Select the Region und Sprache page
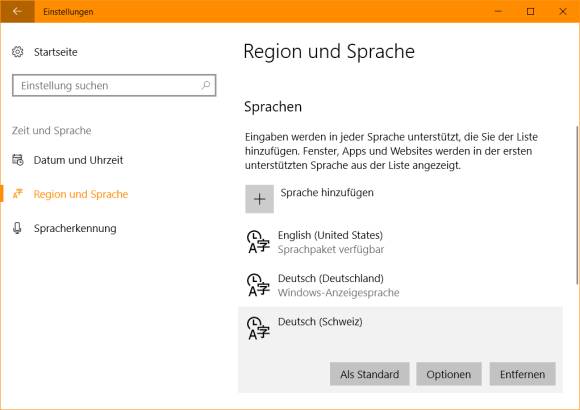This screenshot has width=580, height=410. pyautogui.click(x=81, y=194)
